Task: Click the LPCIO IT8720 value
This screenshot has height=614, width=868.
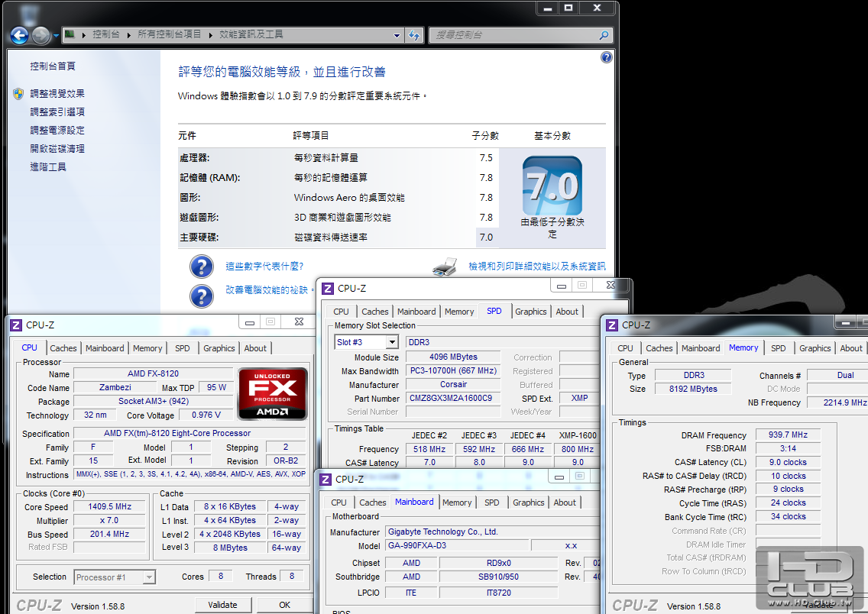Action: [x=499, y=593]
